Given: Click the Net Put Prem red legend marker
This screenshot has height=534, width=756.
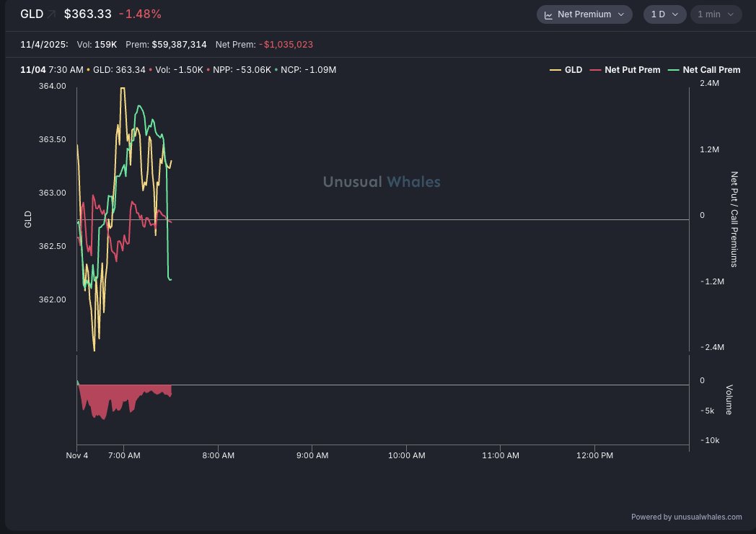Looking at the screenshot, I should 596,70.
